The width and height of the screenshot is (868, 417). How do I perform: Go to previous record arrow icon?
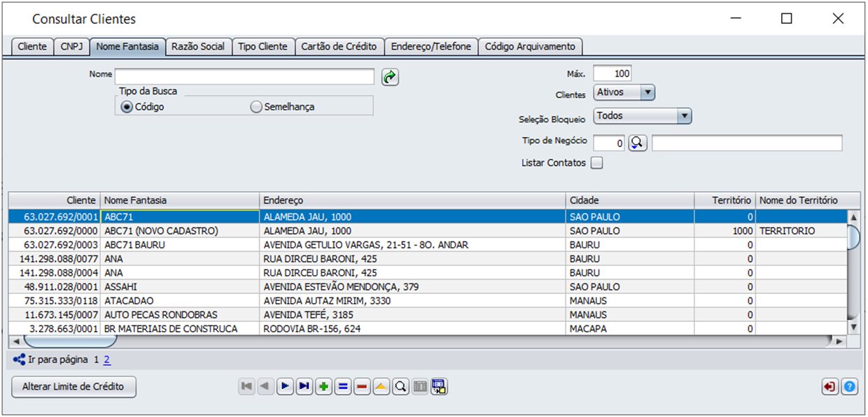265,386
